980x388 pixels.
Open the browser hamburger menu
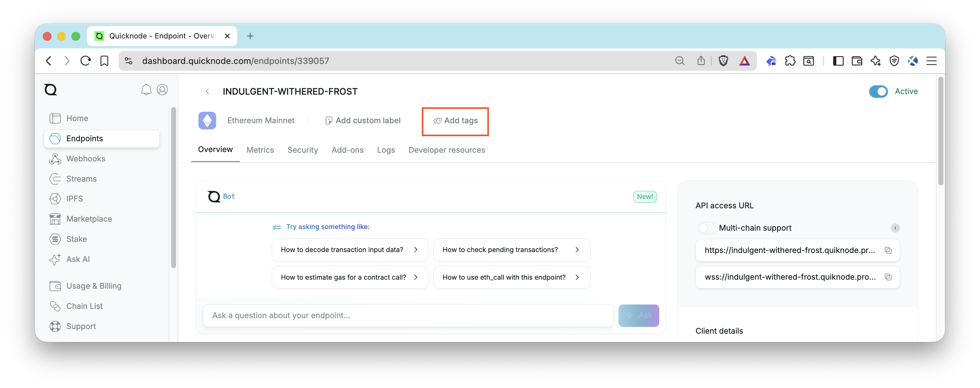(x=931, y=61)
